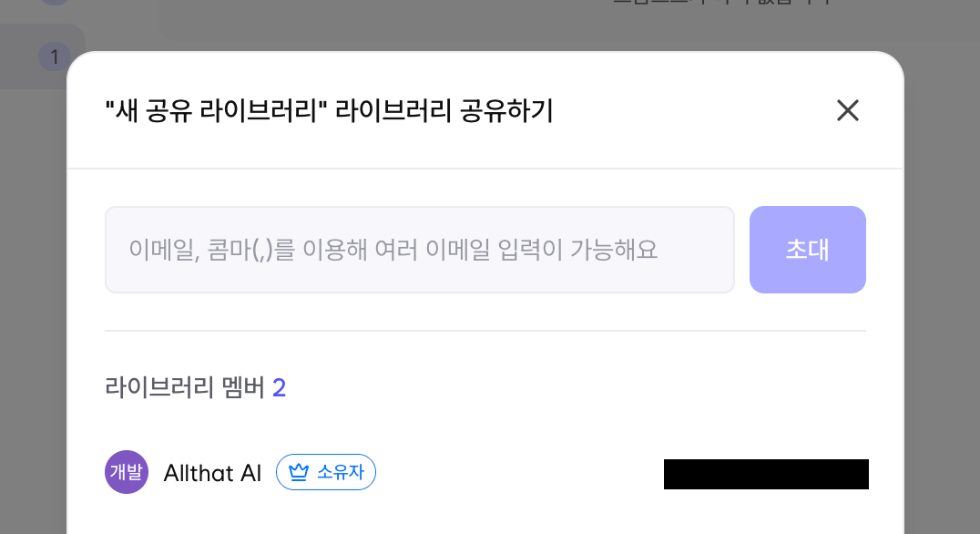Screen dimensions: 980x534
Task: Click the partial circle badge at top-left
Action: pos(55,3)
